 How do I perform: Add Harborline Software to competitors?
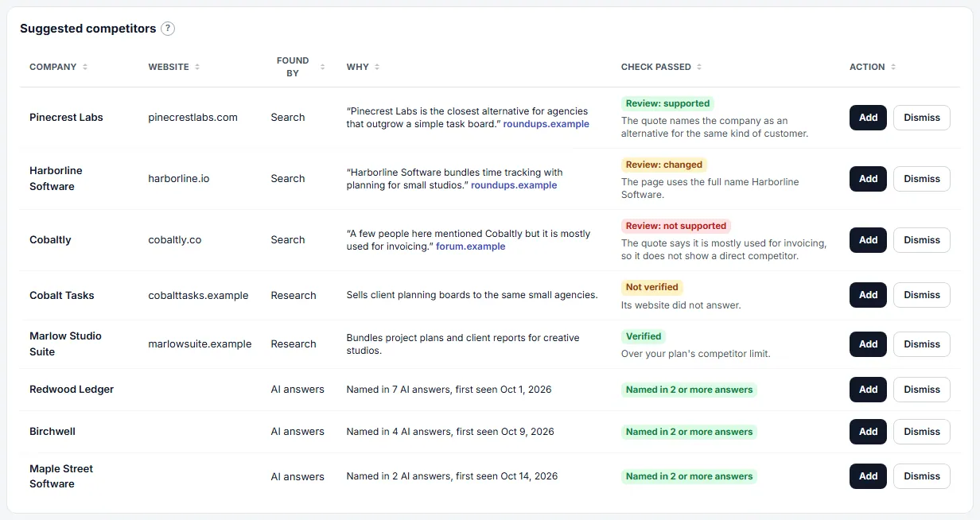(x=868, y=179)
